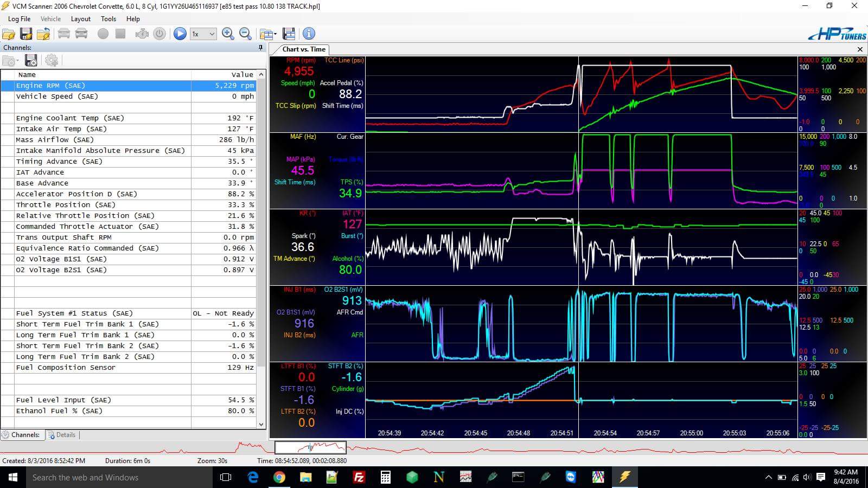Select the Fuel System #1 Status row

pos(129,313)
